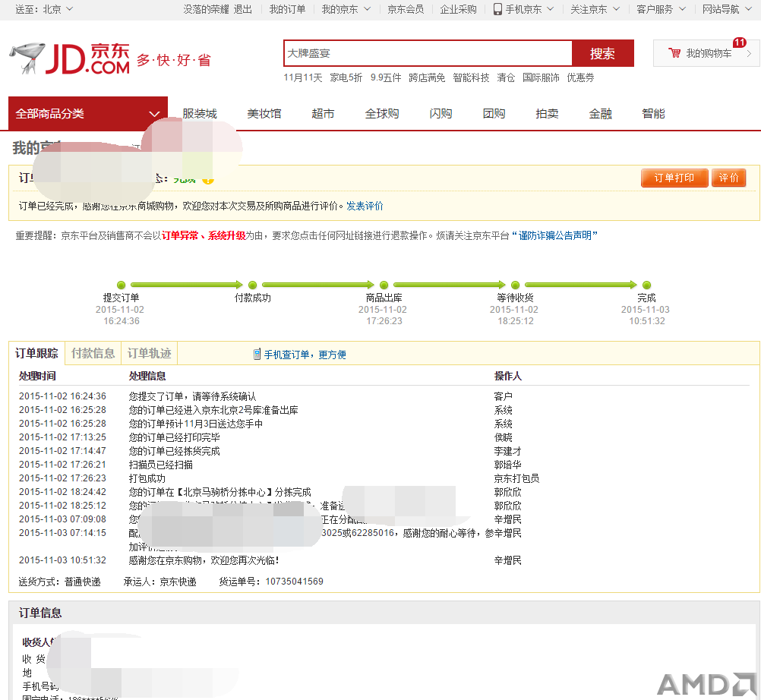Click the 订单信息 section header
The height and width of the screenshot is (700, 761).
[40, 613]
